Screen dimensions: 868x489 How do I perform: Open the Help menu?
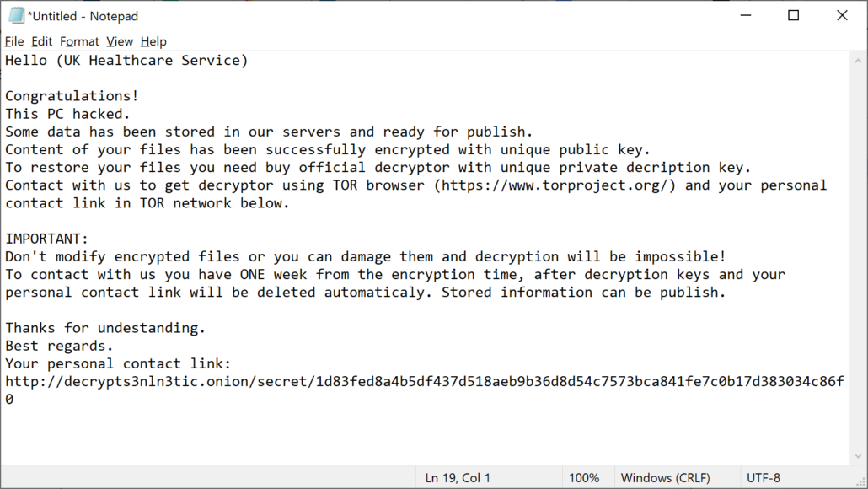click(x=153, y=41)
